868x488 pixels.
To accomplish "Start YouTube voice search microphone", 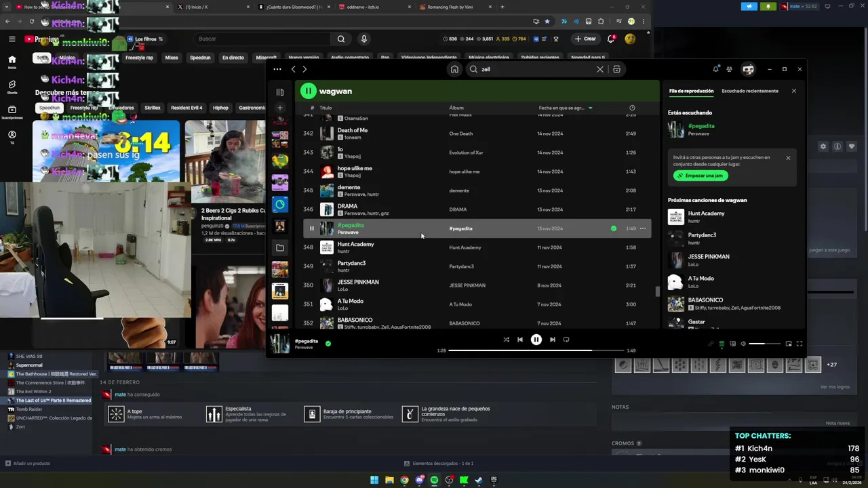I will pos(364,39).
